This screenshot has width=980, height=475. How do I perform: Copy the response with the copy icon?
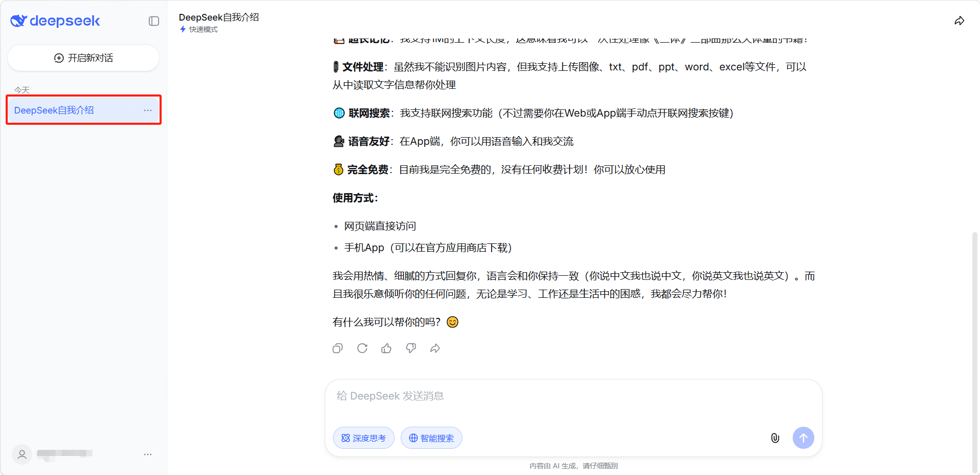337,349
